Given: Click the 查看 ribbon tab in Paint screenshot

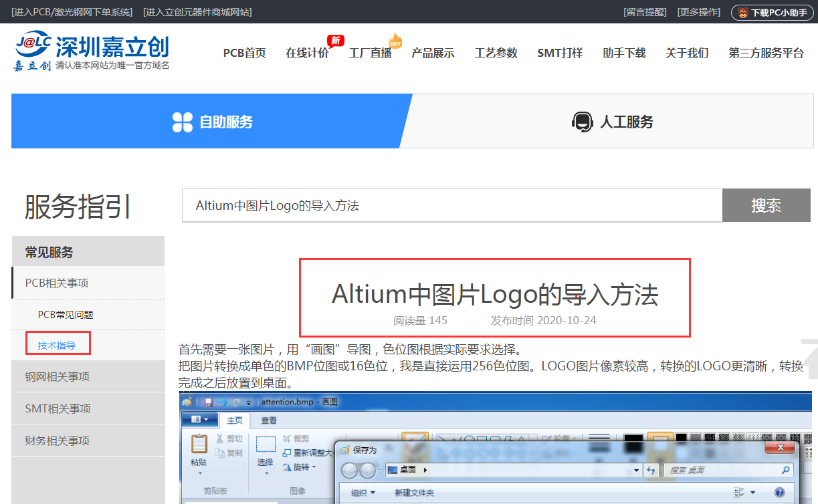Looking at the screenshot, I should click(x=269, y=420).
